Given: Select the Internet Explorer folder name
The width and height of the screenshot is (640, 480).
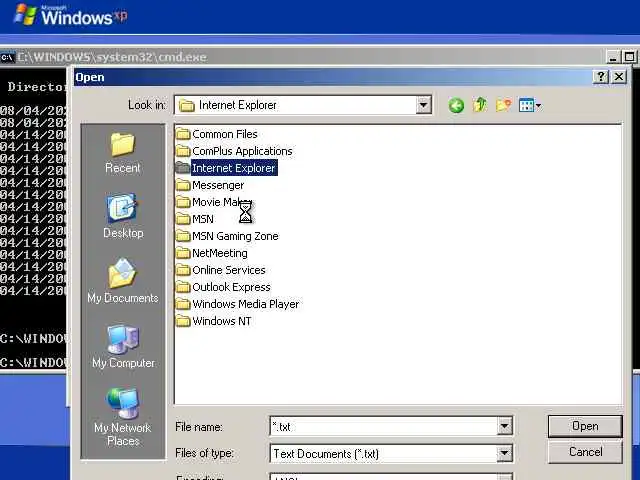Looking at the screenshot, I should [234, 168].
